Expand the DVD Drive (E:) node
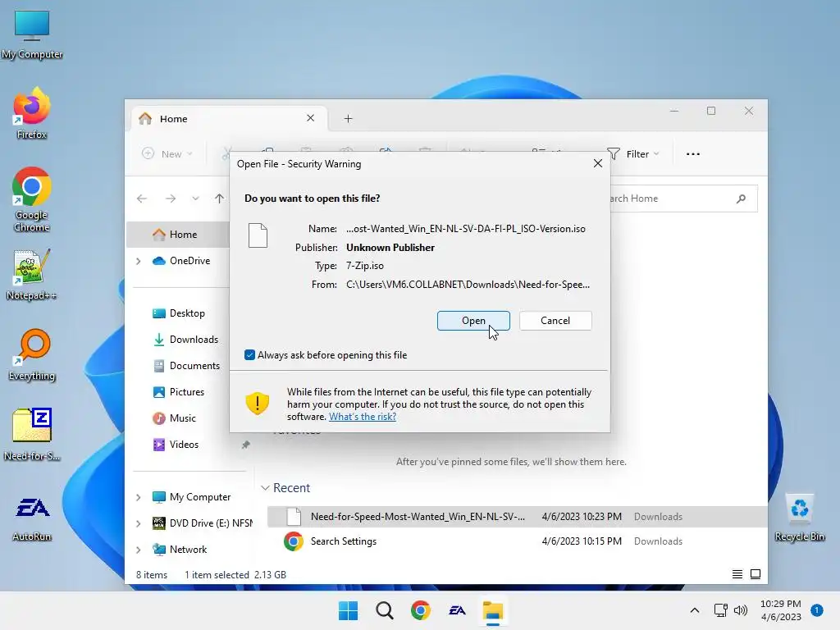 click(138, 523)
